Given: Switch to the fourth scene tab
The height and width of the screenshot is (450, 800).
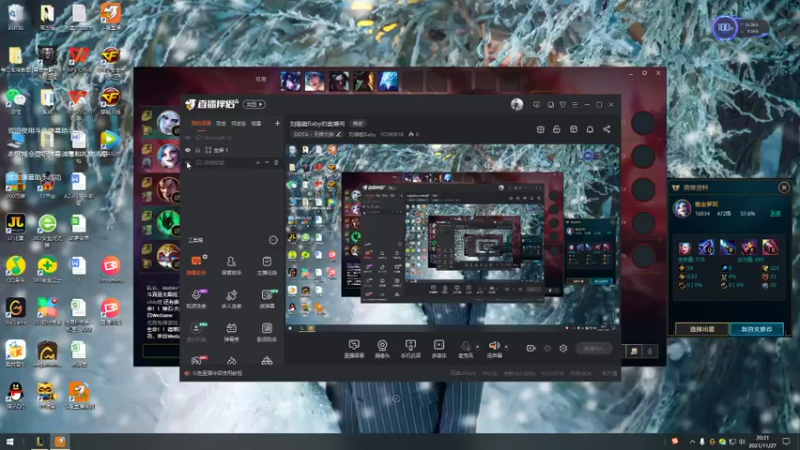Looking at the screenshot, I should (x=256, y=123).
